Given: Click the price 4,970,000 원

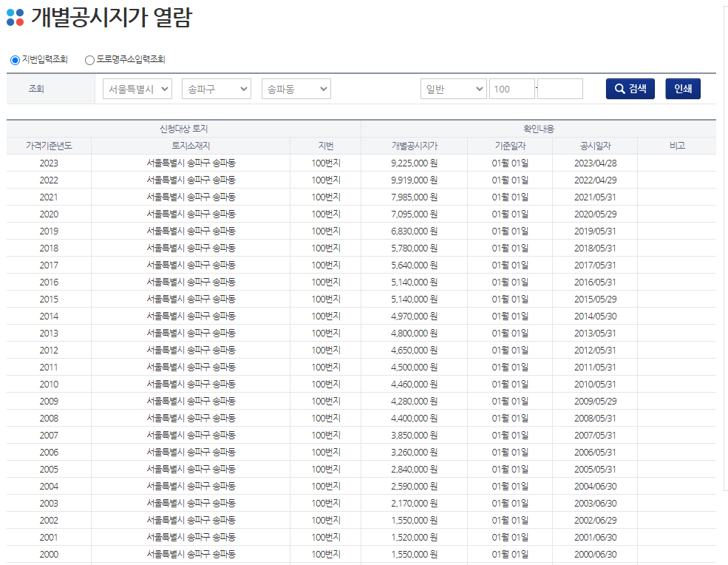Looking at the screenshot, I should point(414,317).
